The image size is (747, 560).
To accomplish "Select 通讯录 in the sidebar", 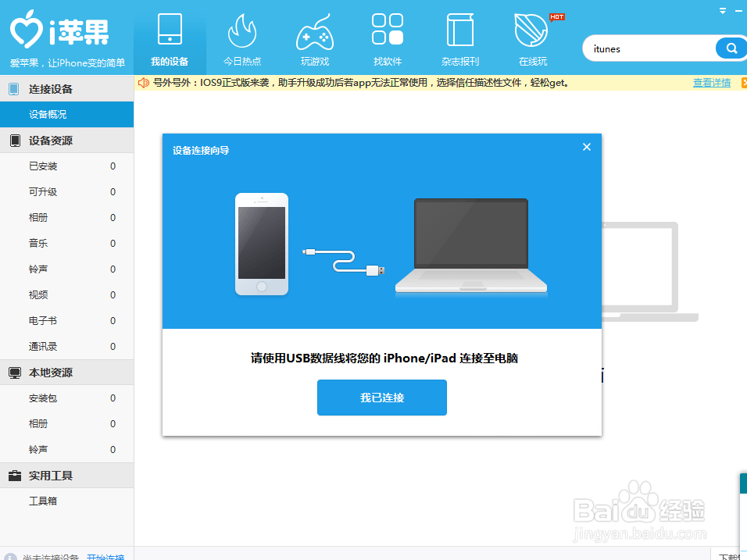I will 66,346.
